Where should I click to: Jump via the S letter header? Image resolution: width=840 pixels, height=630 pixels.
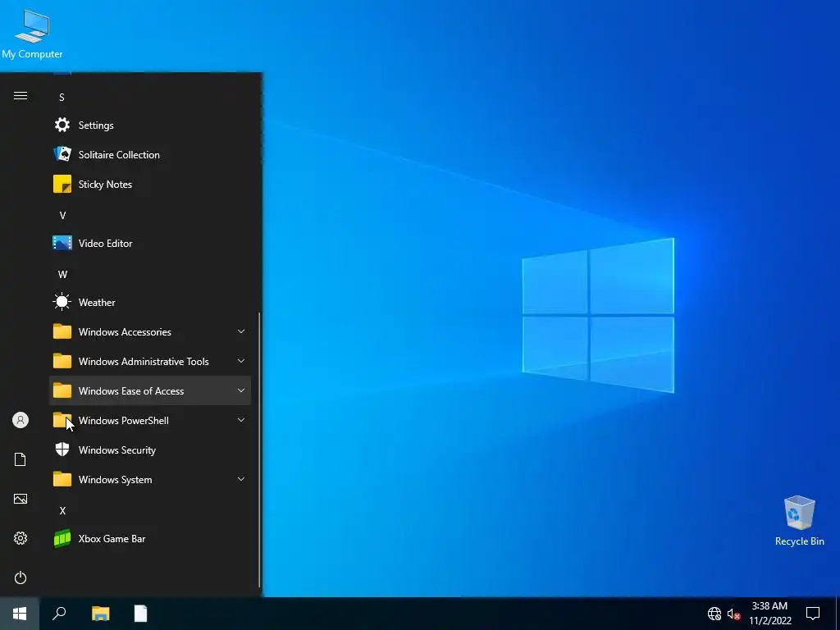tap(62, 97)
